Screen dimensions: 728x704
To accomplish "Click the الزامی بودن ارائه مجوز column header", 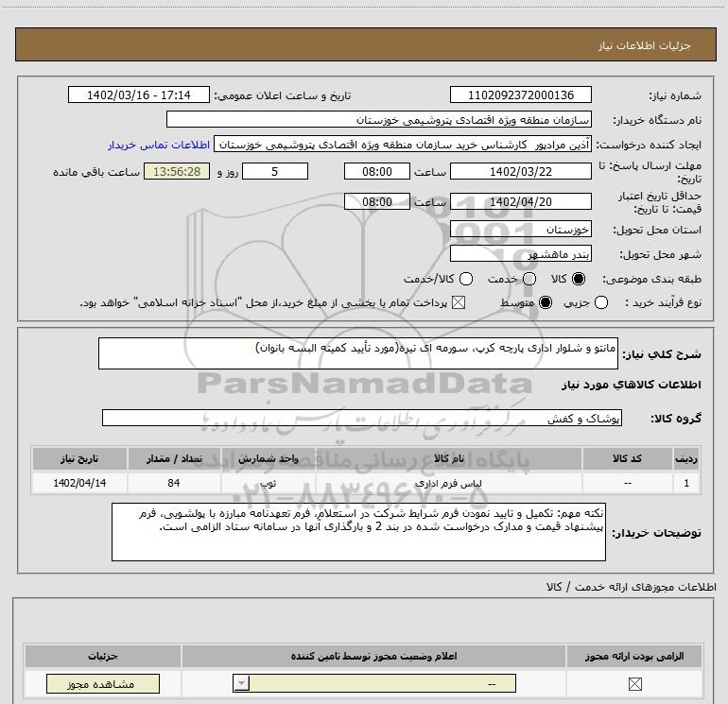I will [x=634, y=656].
